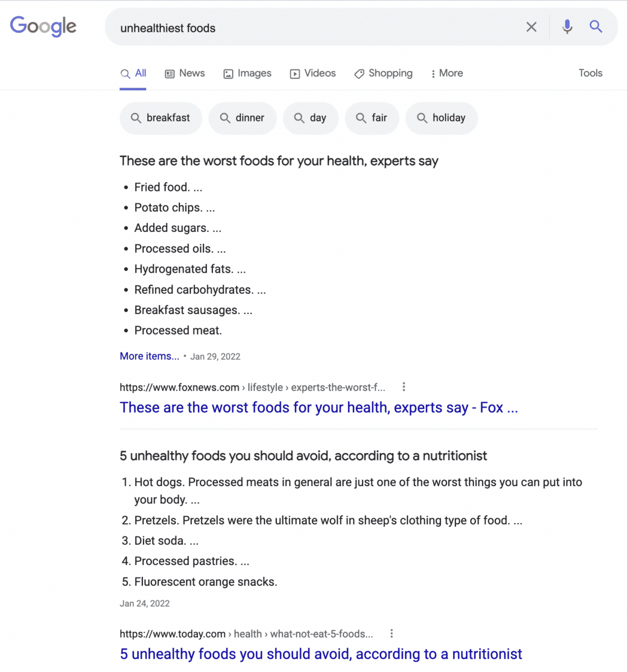
Task: Go to the Shopping tab
Action: pos(383,73)
